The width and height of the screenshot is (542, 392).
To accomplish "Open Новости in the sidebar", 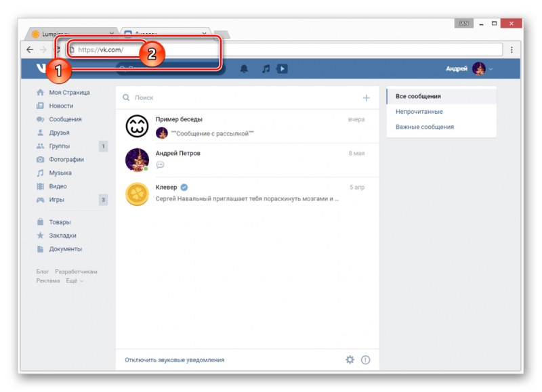I will pyautogui.click(x=61, y=106).
